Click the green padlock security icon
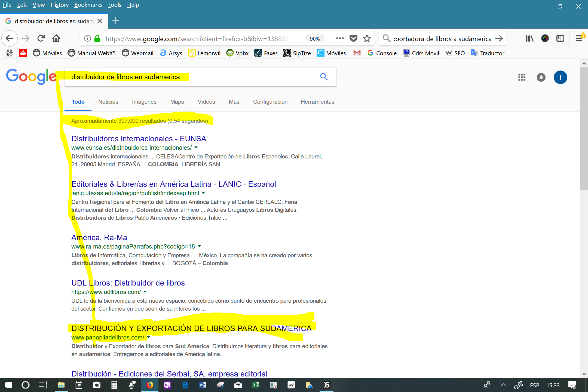 [97, 38]
